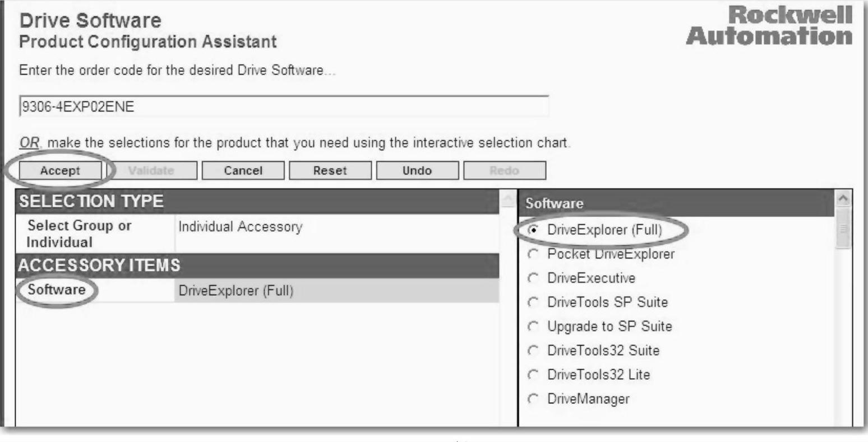Viewport: 868px width, 442px height.
Task: Click the selection chart scroll-up arrow
Action: pyautogui.click(x=506, y=200)
